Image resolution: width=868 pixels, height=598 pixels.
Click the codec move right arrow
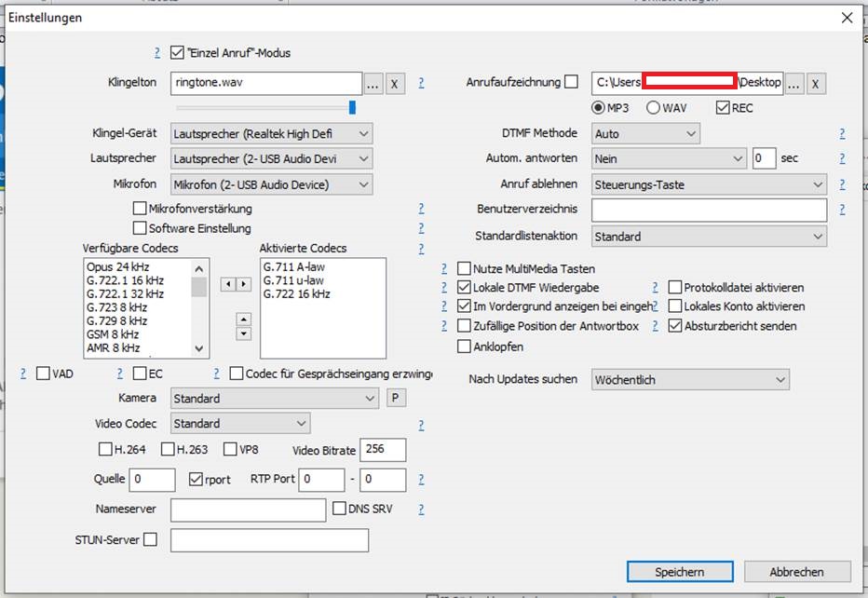(x=244, y=284)
